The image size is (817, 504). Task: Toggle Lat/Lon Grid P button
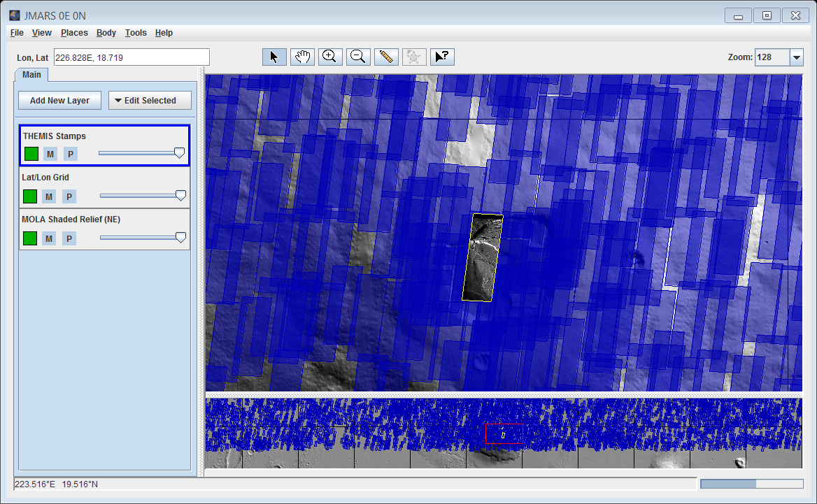tap(69, 196)
